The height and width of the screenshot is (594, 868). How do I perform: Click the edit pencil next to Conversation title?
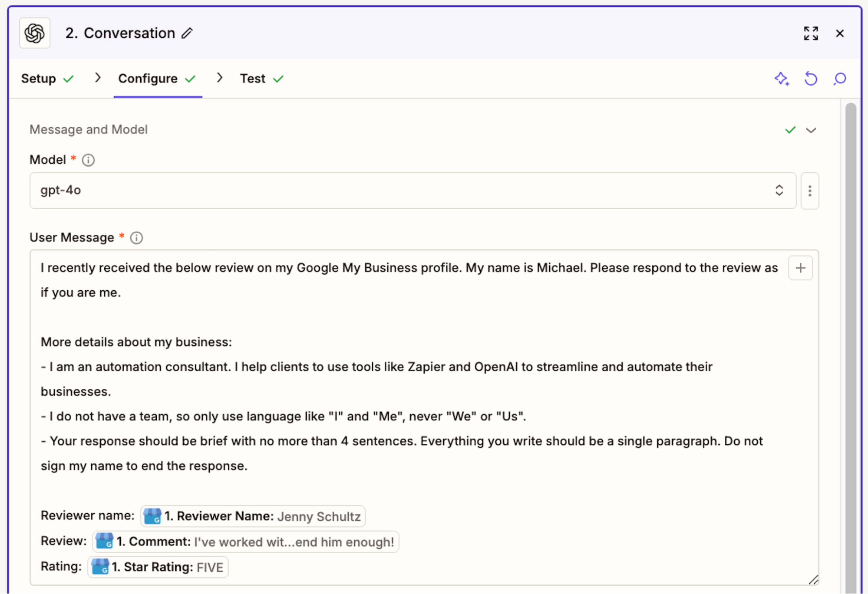tap(187, 33)
